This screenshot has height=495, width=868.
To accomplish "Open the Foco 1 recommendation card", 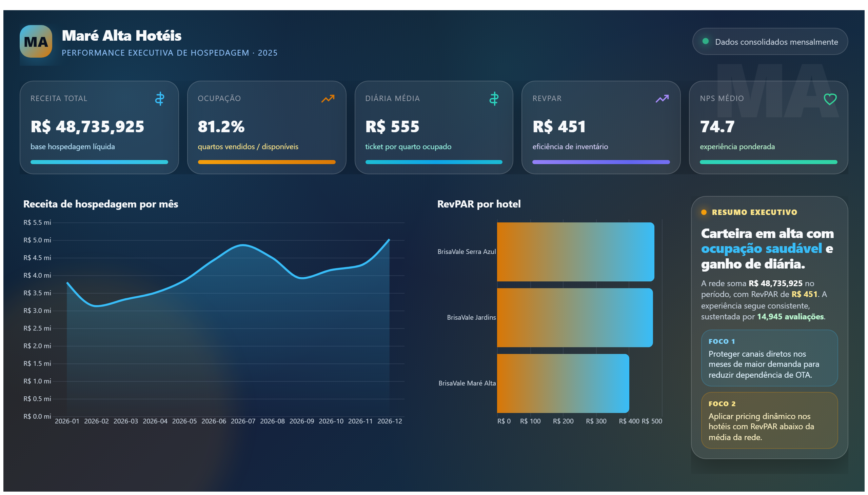I will click(x=769, y=358).
